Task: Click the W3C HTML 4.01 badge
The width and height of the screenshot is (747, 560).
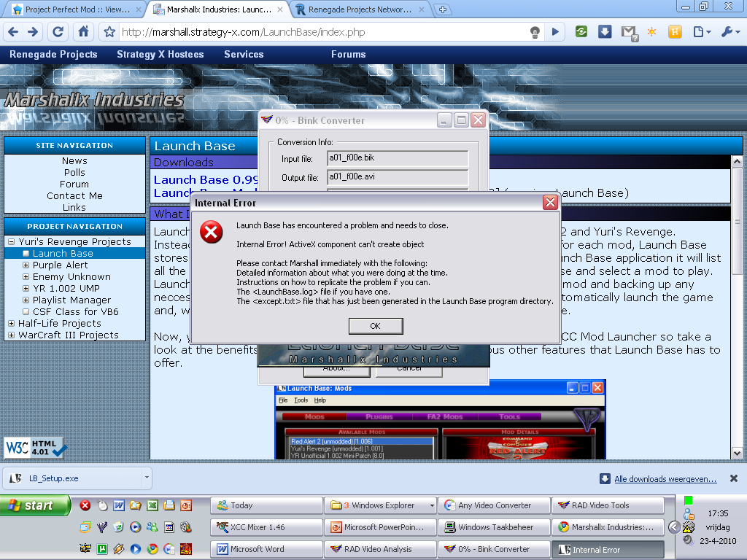Action: coord(36,447)
